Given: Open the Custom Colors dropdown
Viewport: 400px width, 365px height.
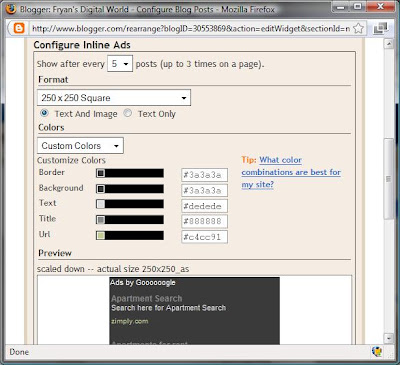Looking at the screenshot, I should click(x=80, y=146).
